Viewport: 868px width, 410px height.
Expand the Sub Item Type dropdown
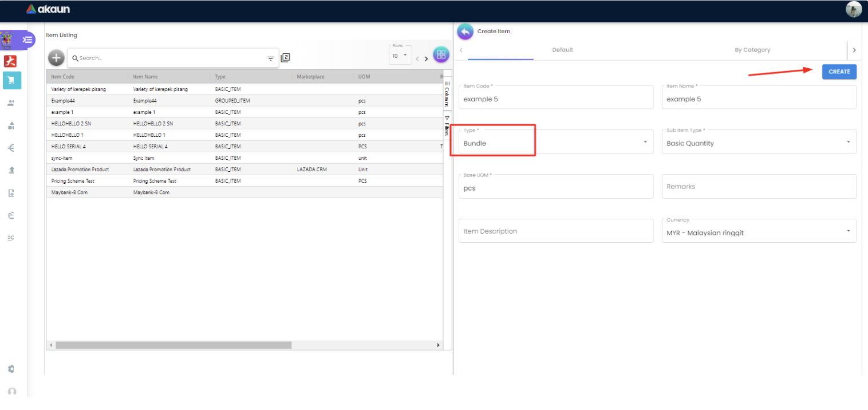pyautogui.click(x=759, y=143)
